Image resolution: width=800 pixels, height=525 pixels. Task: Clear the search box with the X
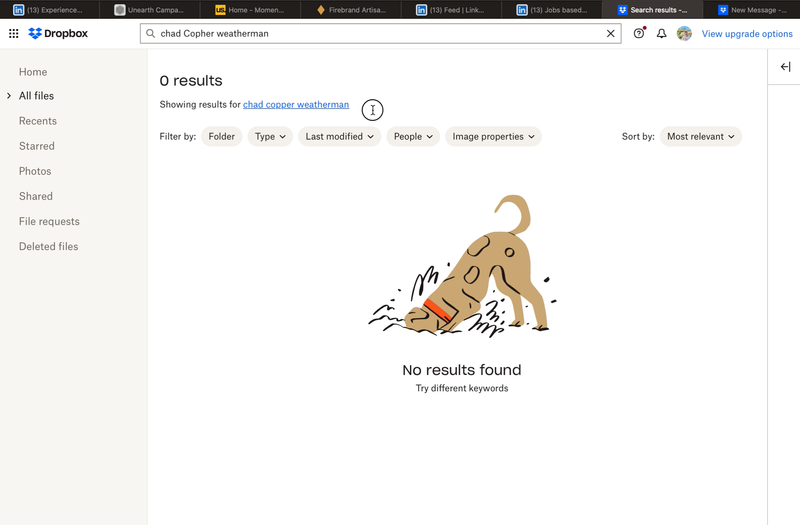point(611,33)
